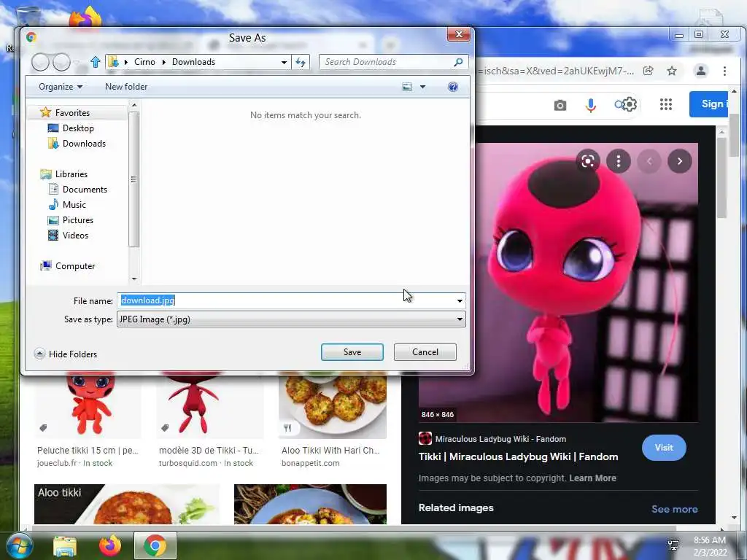Click the Back navigation button in dialog
747x560 pixels.
point(41,63)
